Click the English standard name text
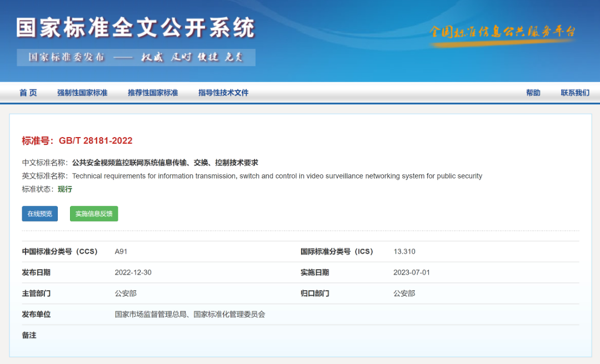The height and width of the screenshot is (364, 600). tap(277, 176)
